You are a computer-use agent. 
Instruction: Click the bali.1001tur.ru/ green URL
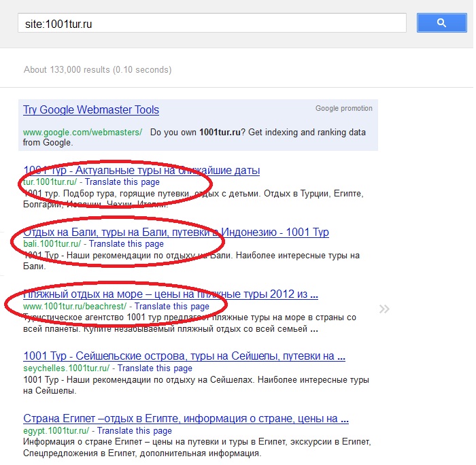point(52,244)
